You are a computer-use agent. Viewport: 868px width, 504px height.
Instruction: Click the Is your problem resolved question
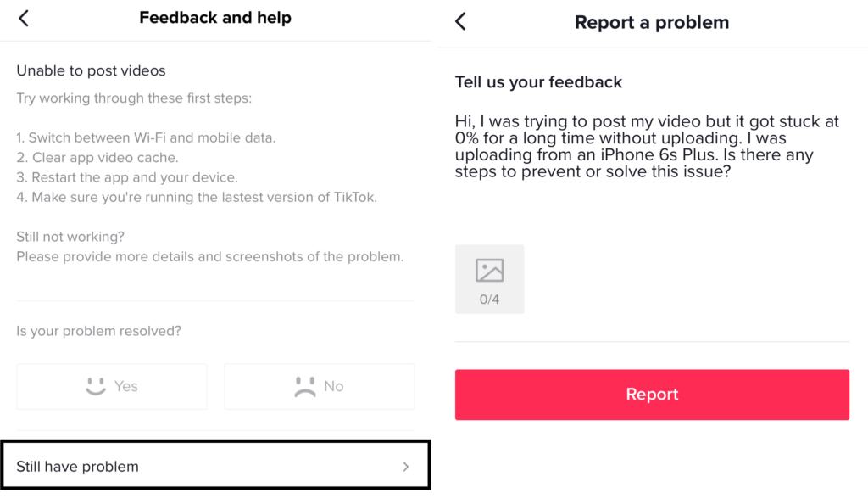98,331
